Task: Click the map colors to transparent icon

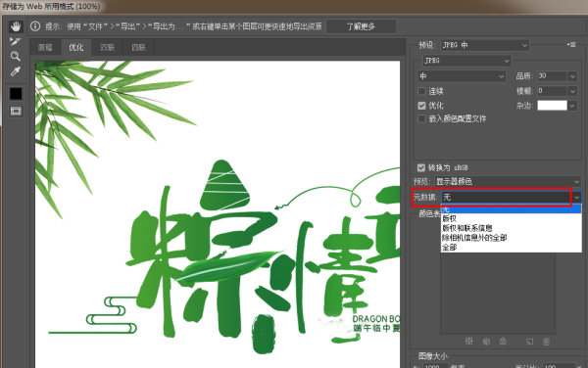Action: [x=468, y=341]
